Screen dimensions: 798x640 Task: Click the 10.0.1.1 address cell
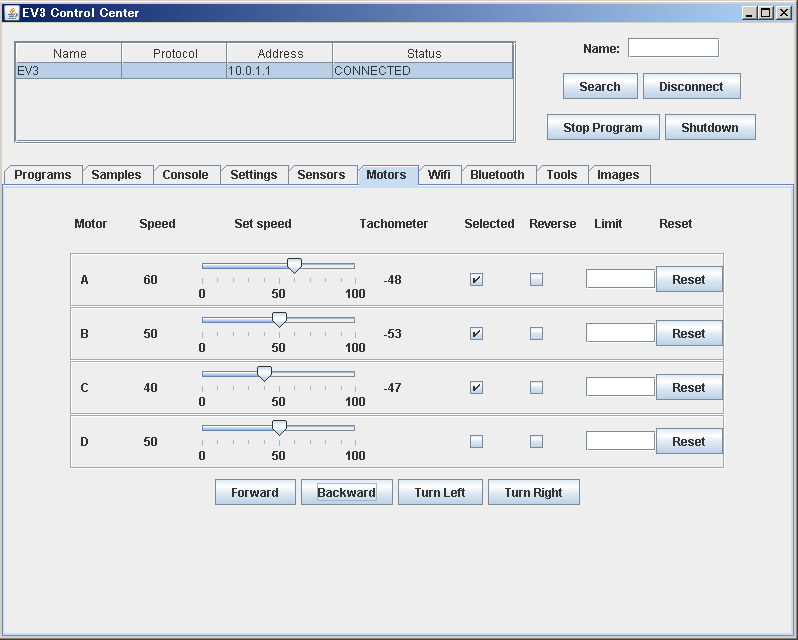(279, 71)
